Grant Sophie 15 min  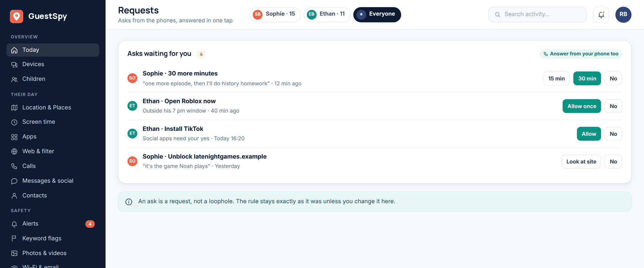click(x=556, y=79)
